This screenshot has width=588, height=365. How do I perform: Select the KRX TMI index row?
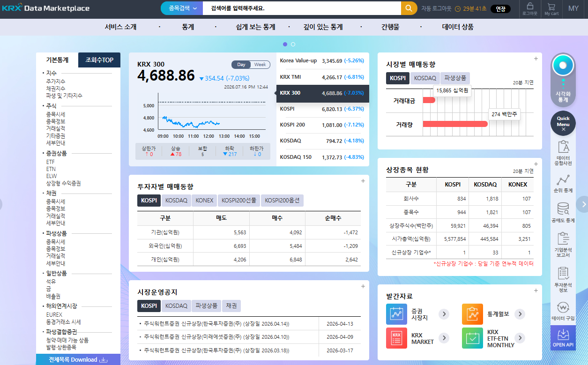(322, 77)
